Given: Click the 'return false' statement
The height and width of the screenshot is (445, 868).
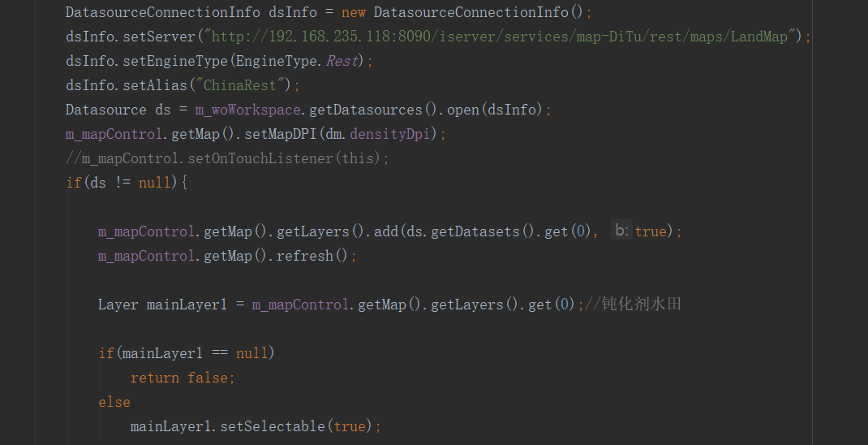Looking at the screenshot, I should (183, 378).
